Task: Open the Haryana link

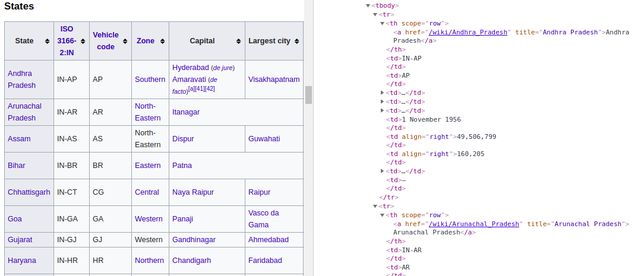Action: [22, 261]
